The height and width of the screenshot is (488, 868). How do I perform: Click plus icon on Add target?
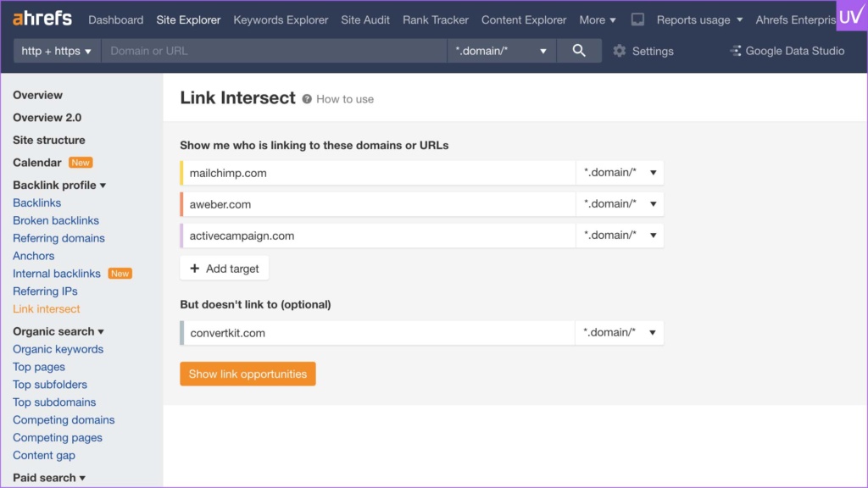point(195,269)
